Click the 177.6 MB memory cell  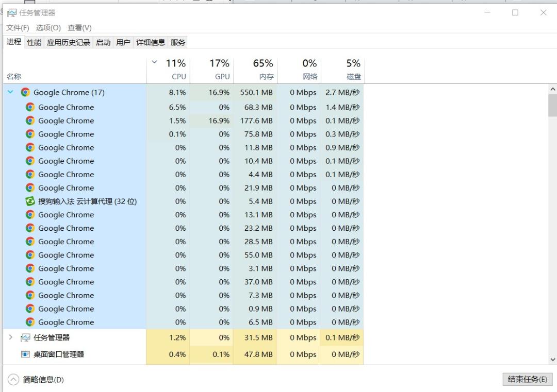tap(256, 121)
